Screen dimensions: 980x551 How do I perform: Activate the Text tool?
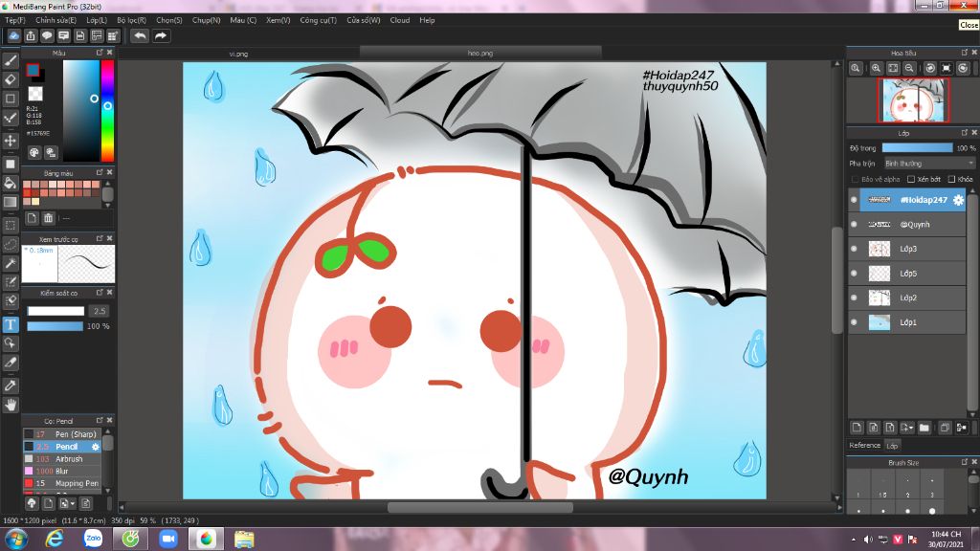[x=11, y=324]
